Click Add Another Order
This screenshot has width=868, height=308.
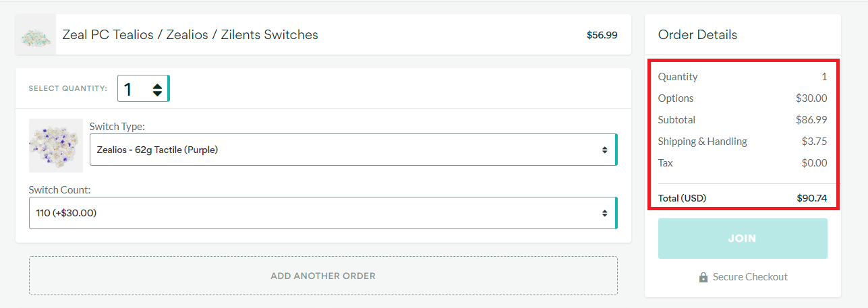click(323, 276)
